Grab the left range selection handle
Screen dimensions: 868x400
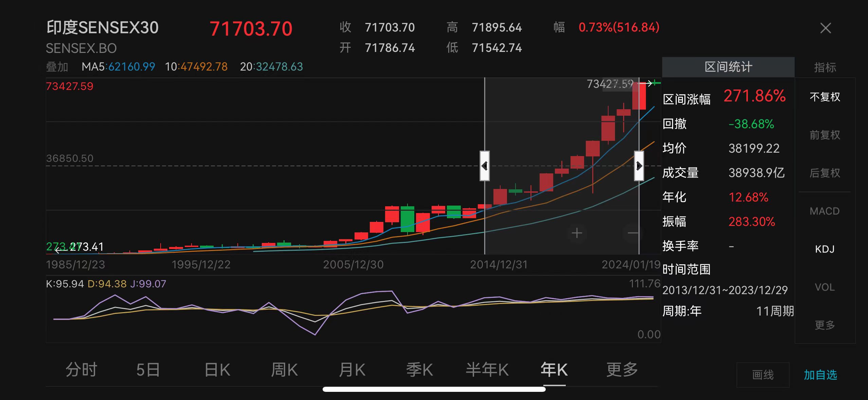pos(485,166)
